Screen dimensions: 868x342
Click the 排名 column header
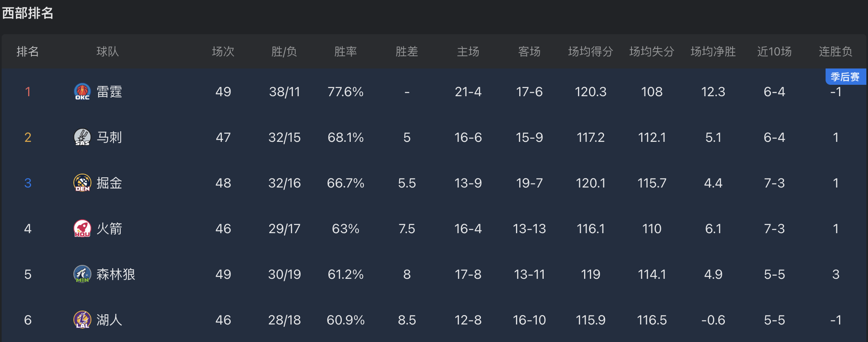tap(28, 52)
